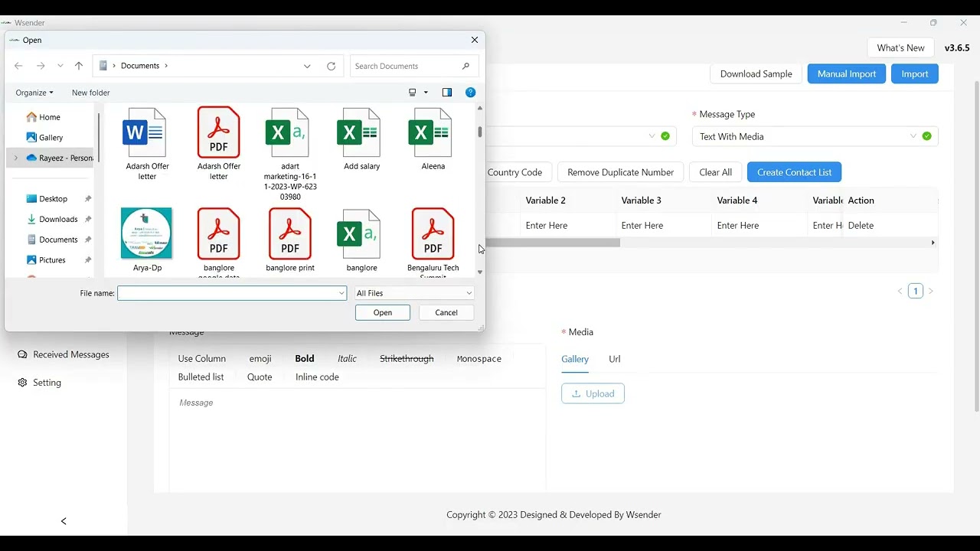980x551 pixels.
Task: Click the table horizontal scrollbar
Action: (x=553, y=243)
